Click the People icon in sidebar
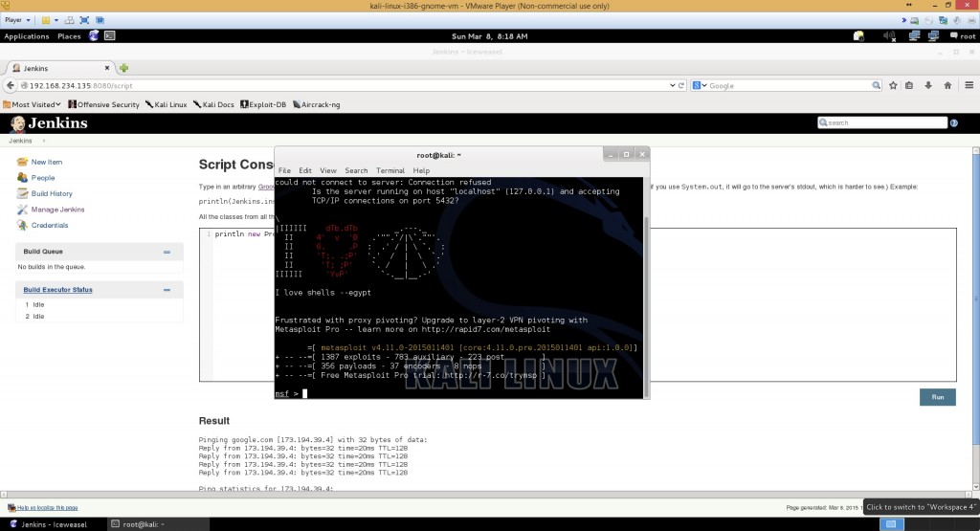This screenshot has height=531, width=980. point(23,178)
